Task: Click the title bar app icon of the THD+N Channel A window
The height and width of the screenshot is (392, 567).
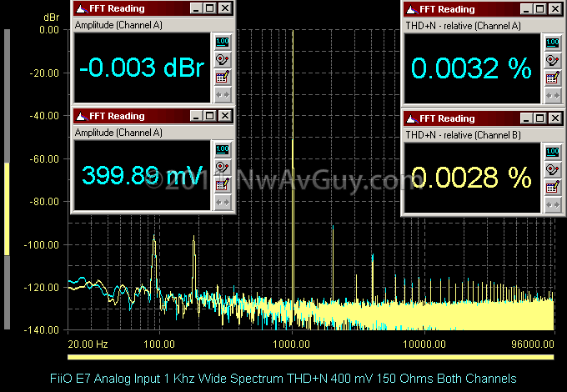Action: (412, 9)
